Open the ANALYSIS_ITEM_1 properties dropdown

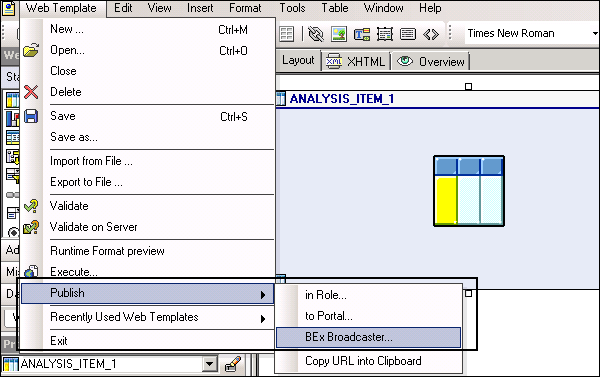(x=210, y=364)
